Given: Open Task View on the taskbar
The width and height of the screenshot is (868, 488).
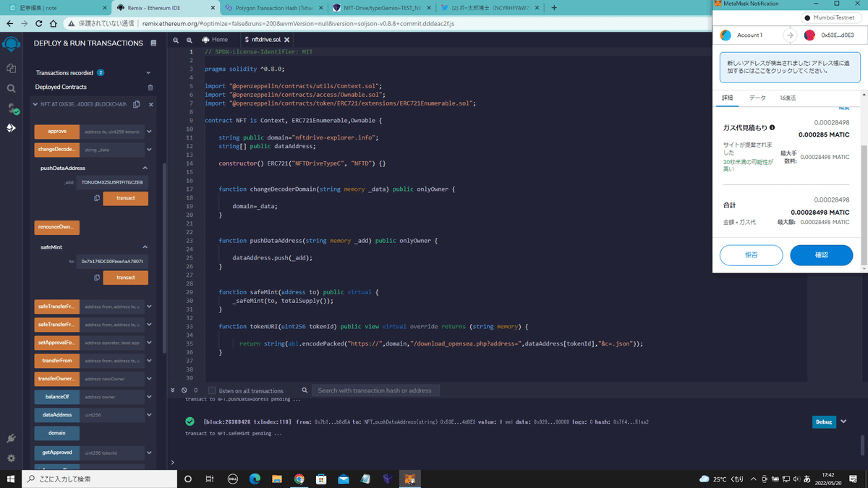Looking at the screenshot, I should (210, 479).
